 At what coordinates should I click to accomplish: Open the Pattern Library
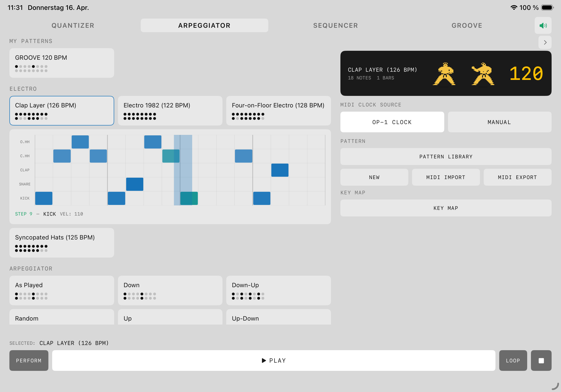[x=446, y=157]
